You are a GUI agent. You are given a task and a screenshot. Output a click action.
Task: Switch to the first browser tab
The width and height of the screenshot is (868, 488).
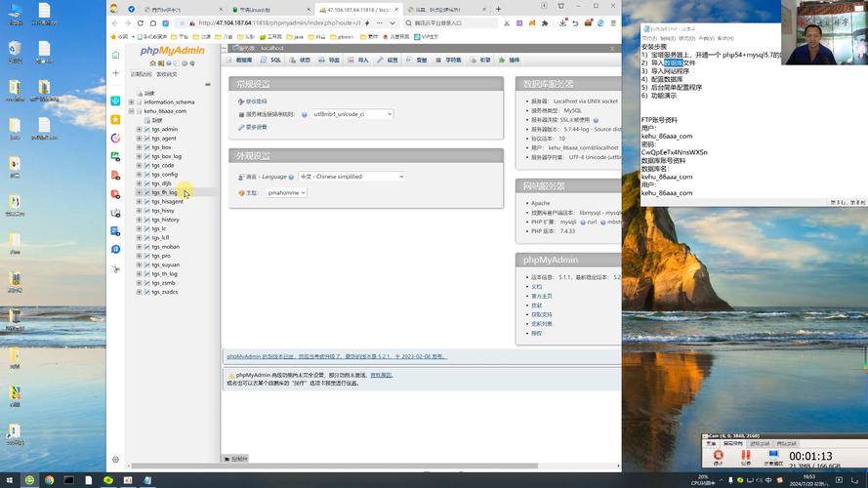click(182, 10)
